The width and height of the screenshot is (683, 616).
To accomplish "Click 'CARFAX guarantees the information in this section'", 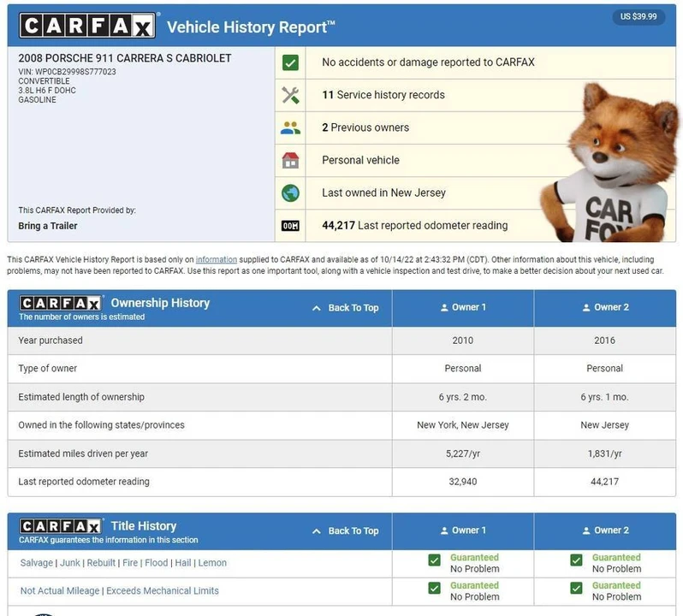I will pyautogui.click(x=109, y=540).
